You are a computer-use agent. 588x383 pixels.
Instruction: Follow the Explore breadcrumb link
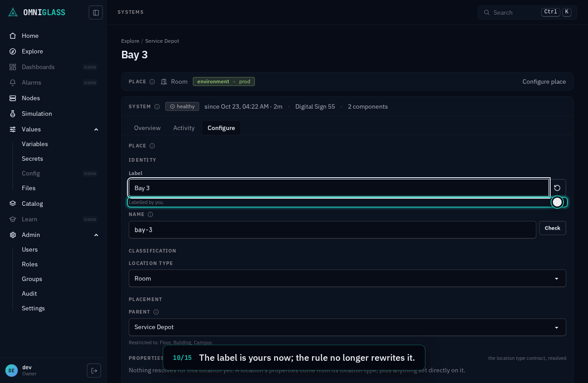coord(130,41)
